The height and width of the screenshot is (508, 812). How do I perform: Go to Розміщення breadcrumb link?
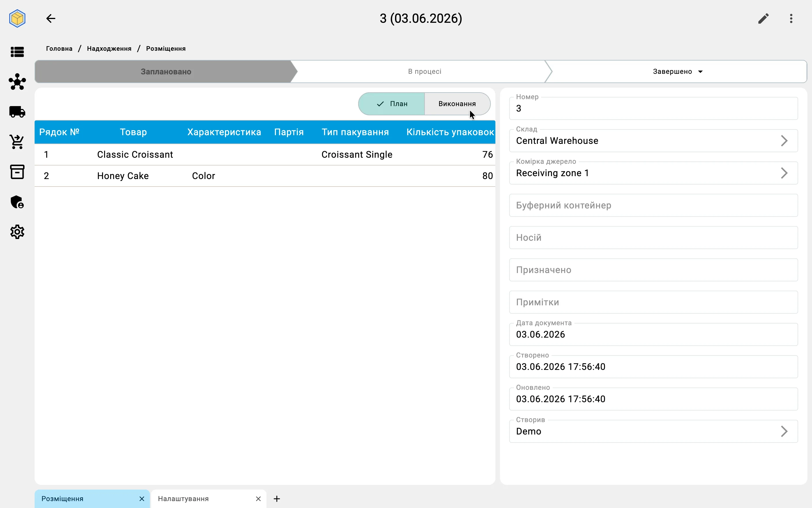point(166,48)
